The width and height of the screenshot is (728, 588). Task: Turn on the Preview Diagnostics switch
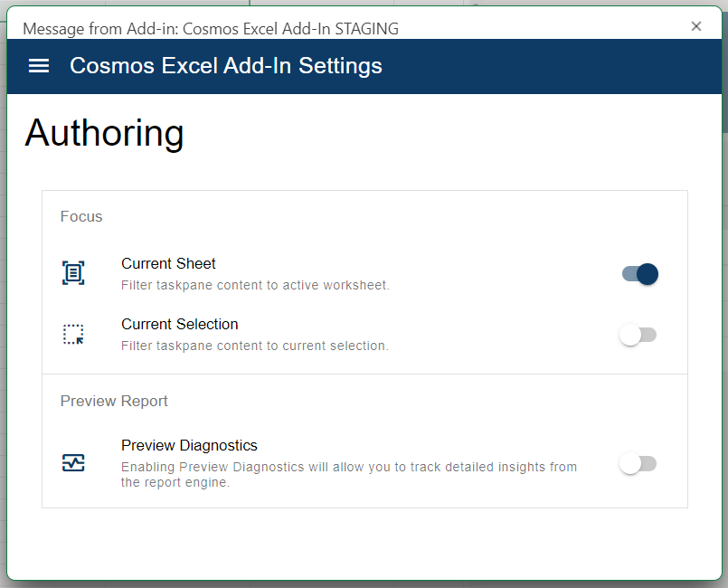click(638, 463)
